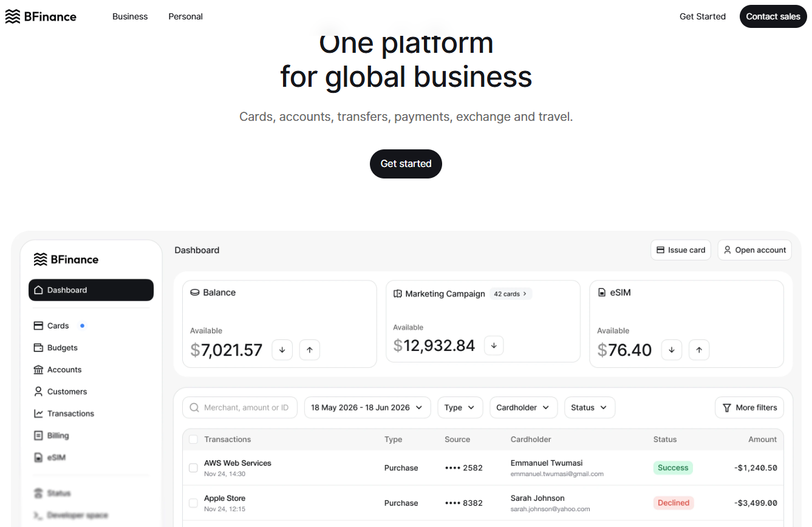Click the Open account button

pos(754,250)
